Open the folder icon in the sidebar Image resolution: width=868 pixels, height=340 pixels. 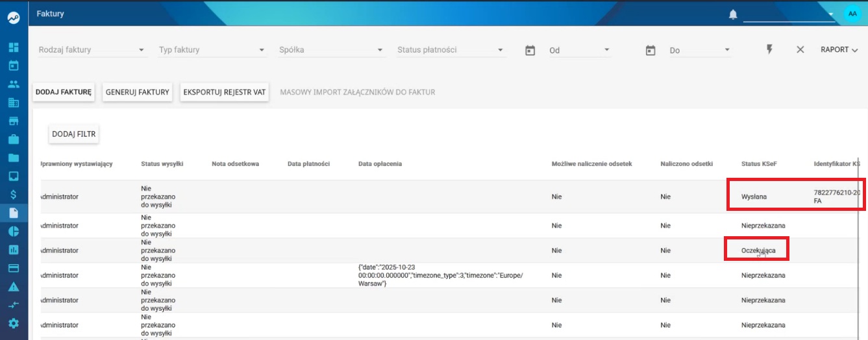(x=14, y=158)
